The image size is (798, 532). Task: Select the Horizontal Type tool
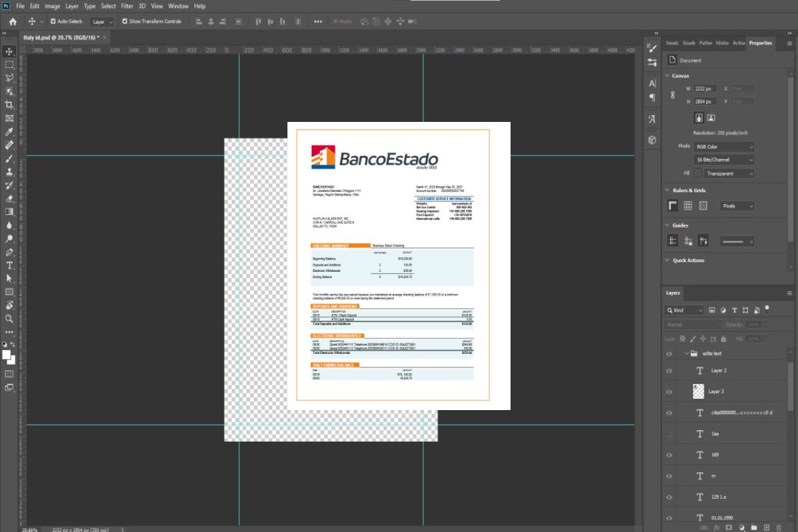[10, 265]
